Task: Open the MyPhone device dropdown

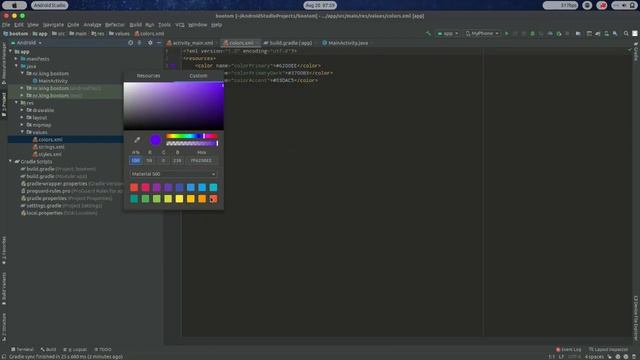Action: (482, 33)
